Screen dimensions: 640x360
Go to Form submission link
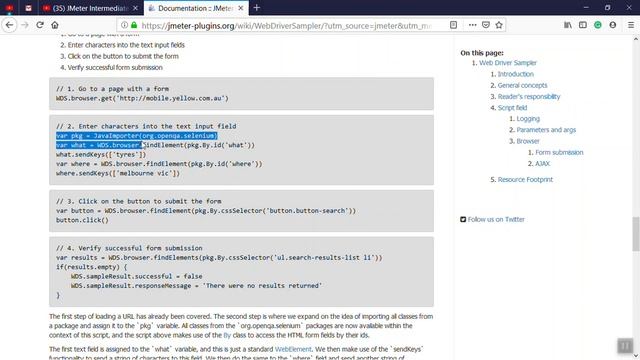click(x=559, y=152)
